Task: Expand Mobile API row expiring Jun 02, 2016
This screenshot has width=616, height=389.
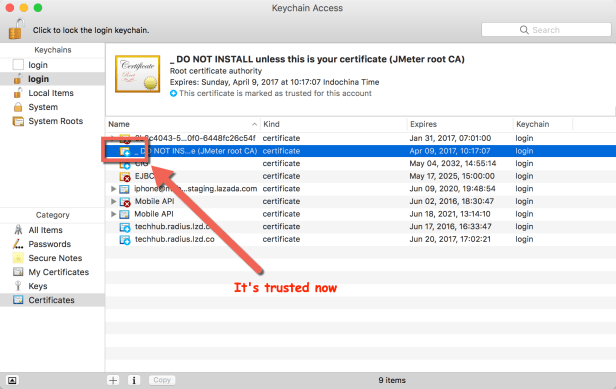Action: (113, 202)
